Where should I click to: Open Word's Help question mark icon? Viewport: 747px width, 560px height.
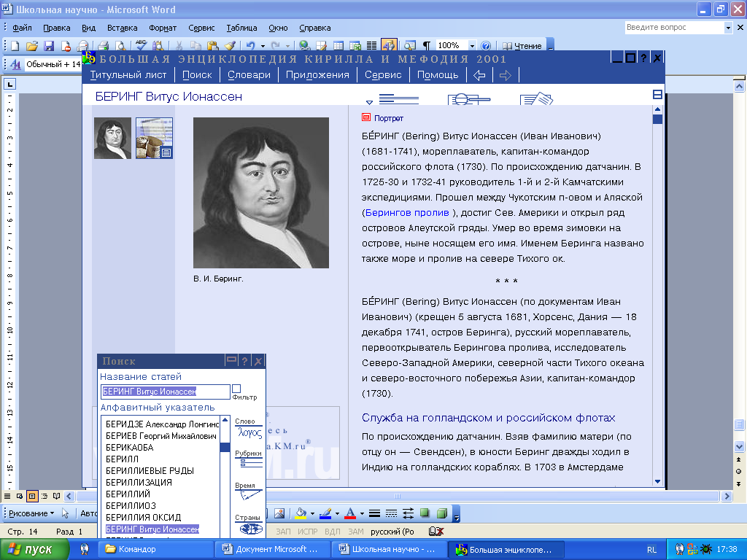pyautogui.click(x=486, y=46)
